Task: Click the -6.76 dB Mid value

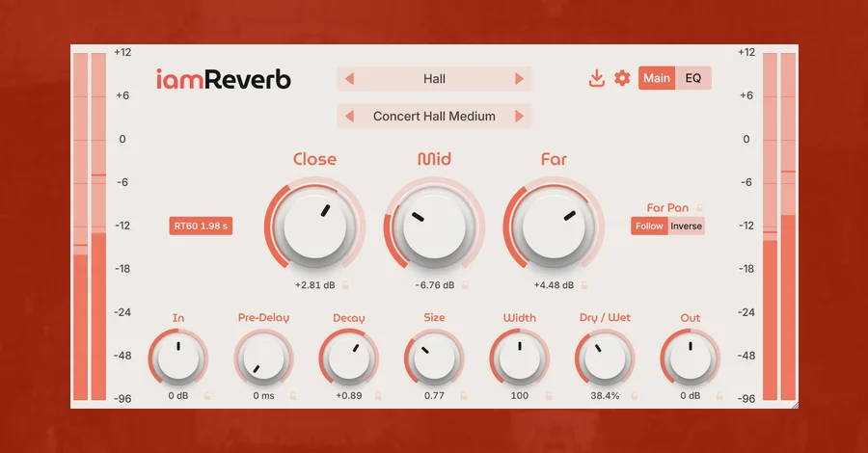Action: click(x=435, y=285)
